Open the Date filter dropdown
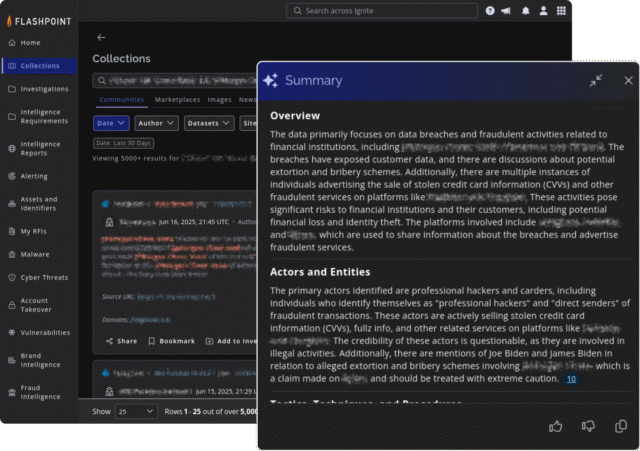 click(111, 123)
